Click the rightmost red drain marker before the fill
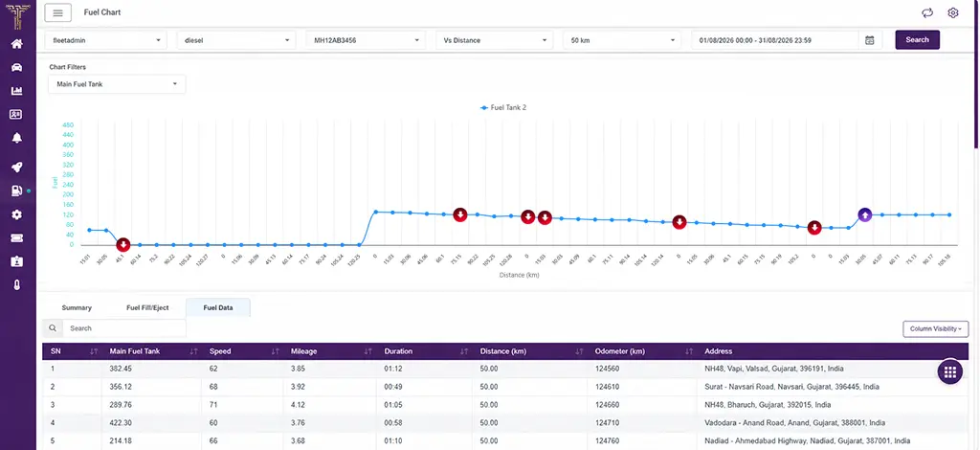 813,228
